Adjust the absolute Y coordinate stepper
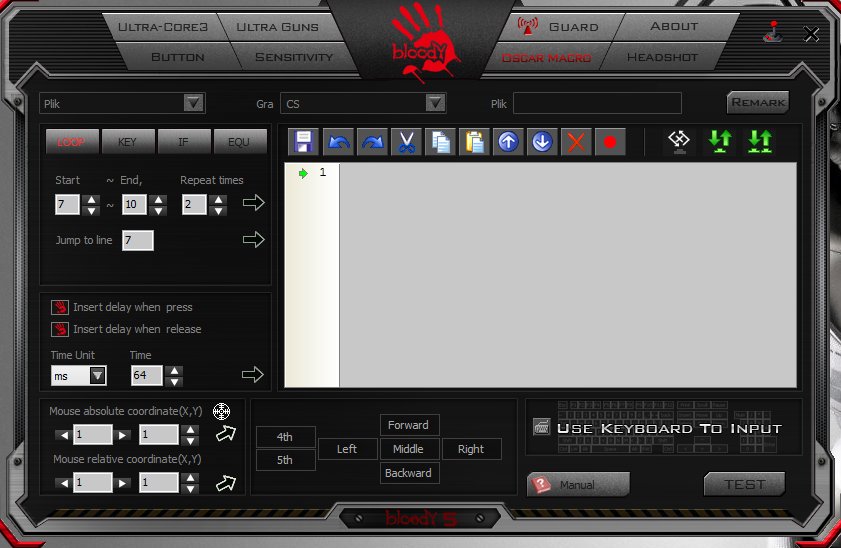841x548 pixels. (x=190, y=435)
